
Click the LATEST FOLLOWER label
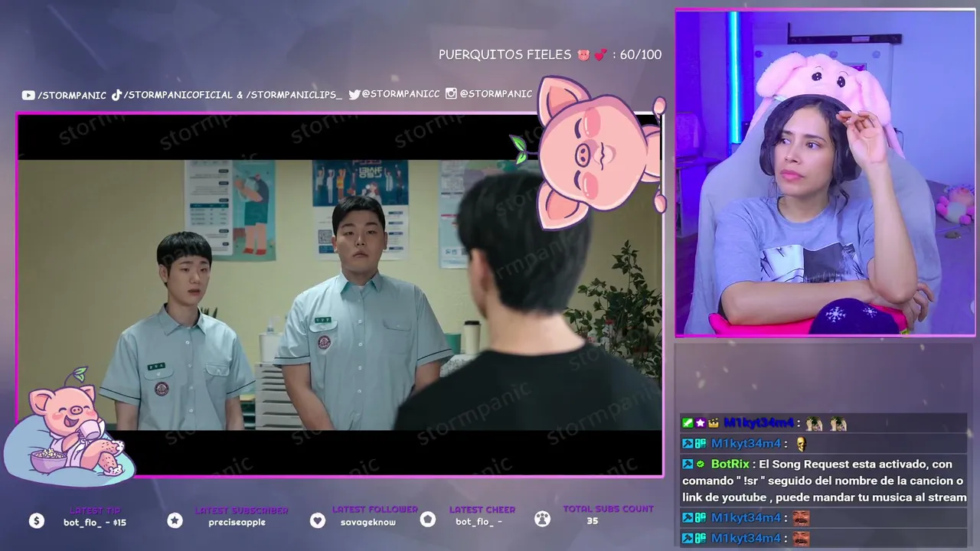tap(375, 510)
